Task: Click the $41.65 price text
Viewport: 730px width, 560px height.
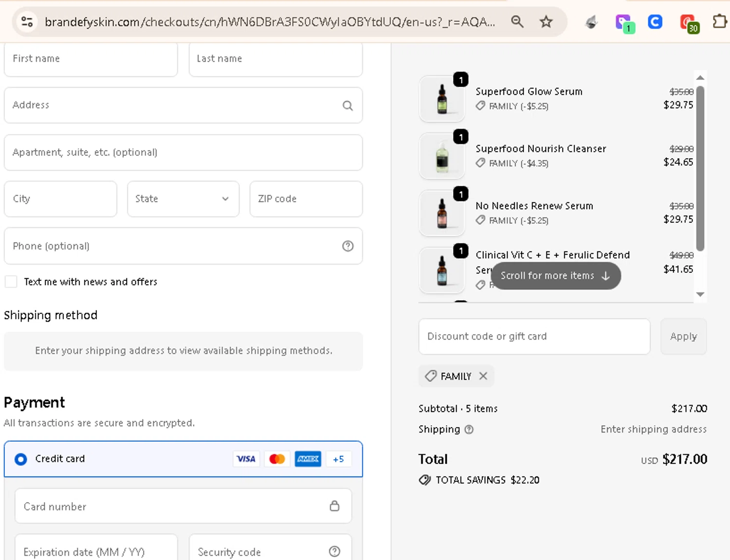Action: [x=678, y=269]
